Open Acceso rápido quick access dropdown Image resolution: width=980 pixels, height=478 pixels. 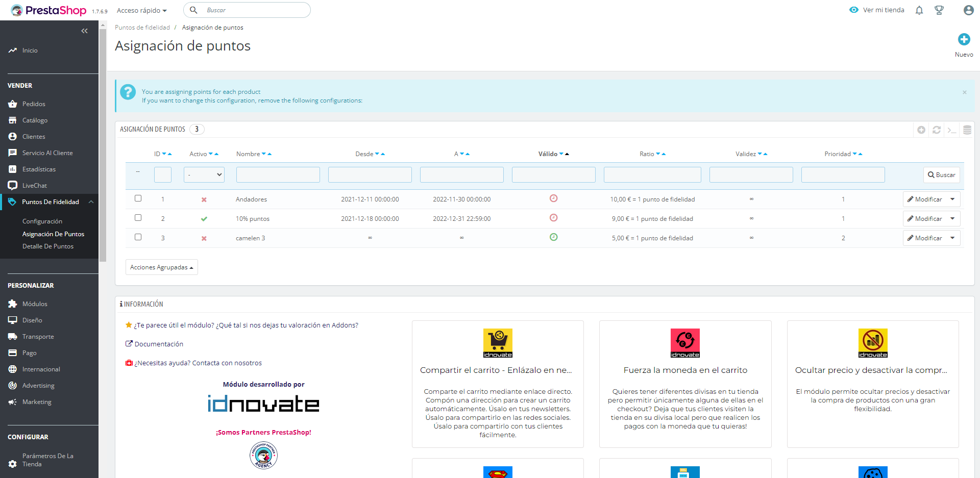click(142, 10)
